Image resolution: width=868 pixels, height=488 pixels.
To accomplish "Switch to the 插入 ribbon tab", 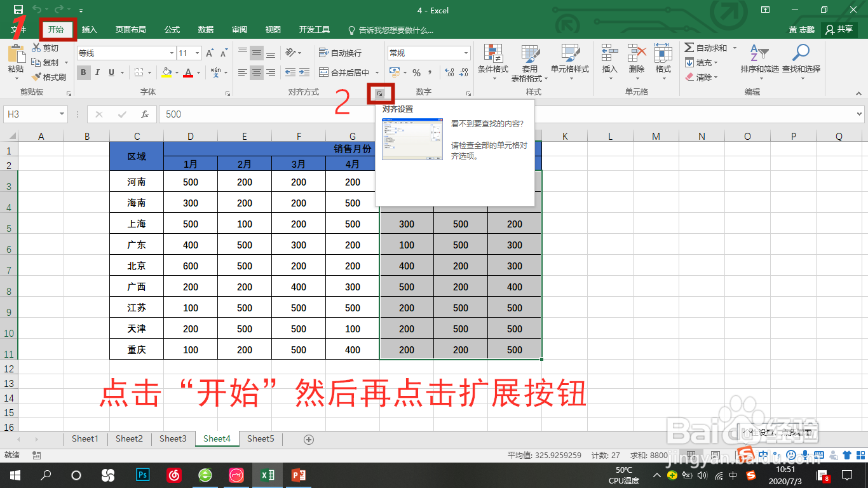I will 88,29.
